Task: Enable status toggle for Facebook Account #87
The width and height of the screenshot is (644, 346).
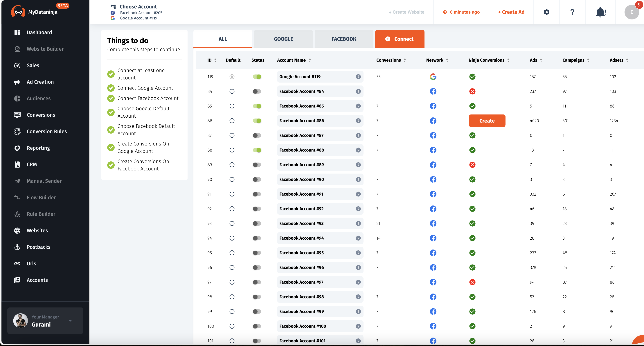Action: 257,135
